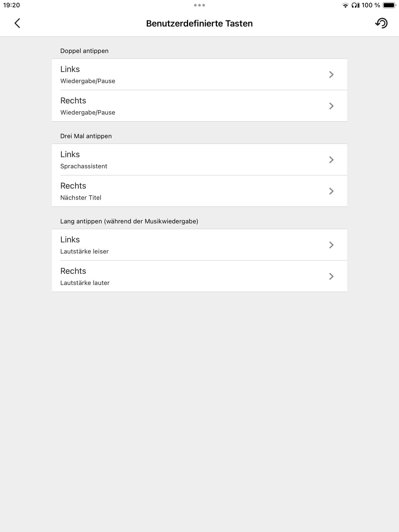Open the Lautstärke lauter entry

(182, 276)
